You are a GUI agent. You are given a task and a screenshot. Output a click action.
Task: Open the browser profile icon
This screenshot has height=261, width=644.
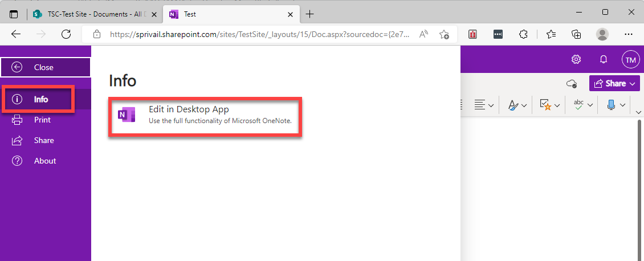pyautogui.click(x=602, y=34)
